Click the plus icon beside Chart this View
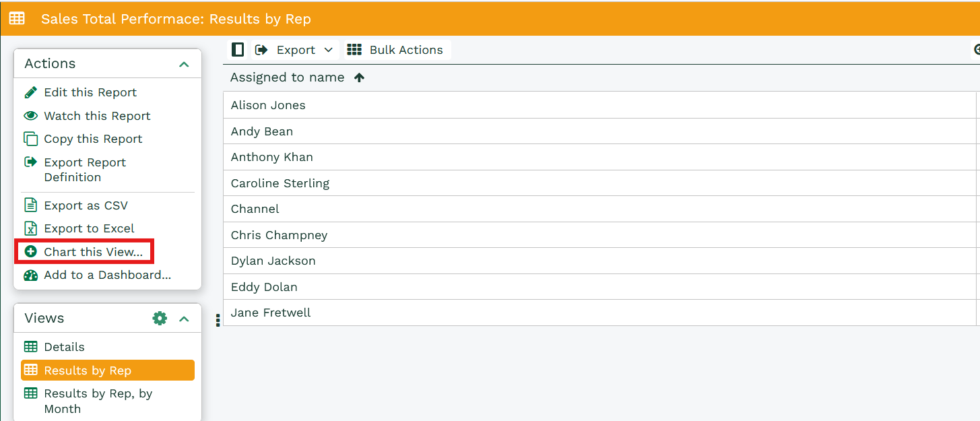The height and width of the screenshot is (421, 980). tap(30, 252)
